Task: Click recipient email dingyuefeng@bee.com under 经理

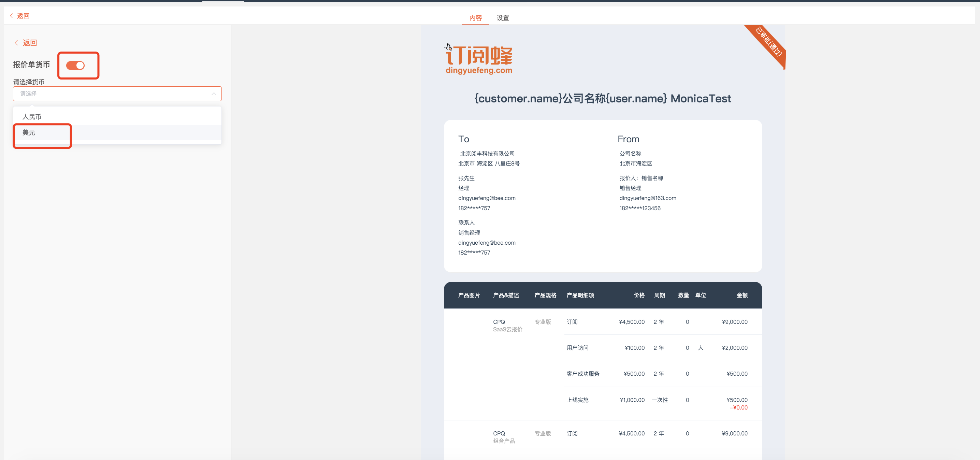Action: 487,198
